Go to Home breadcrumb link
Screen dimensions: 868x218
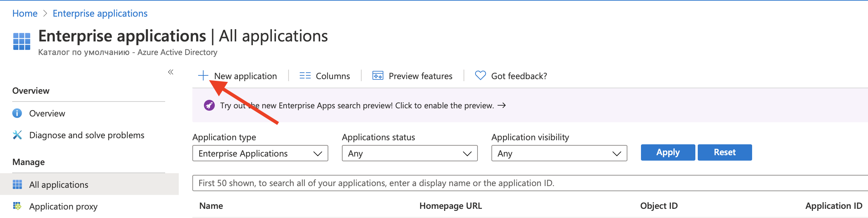pos(25,13)
